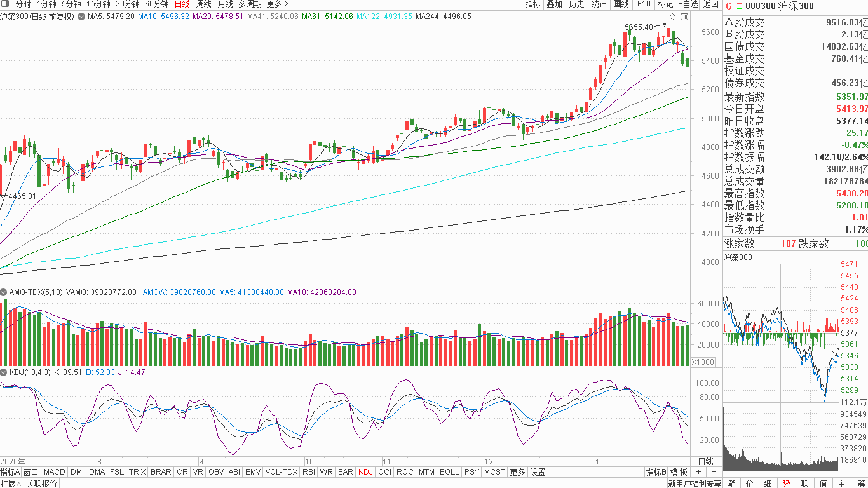Select the red KDJ indicator tab
Screen dimensions: 868x488
coord(365,472)
